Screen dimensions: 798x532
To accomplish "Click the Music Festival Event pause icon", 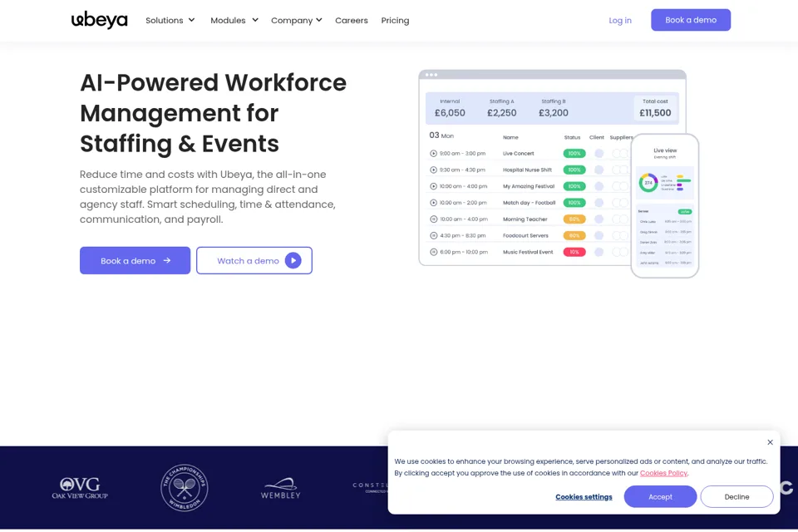I will click(434, 252).
